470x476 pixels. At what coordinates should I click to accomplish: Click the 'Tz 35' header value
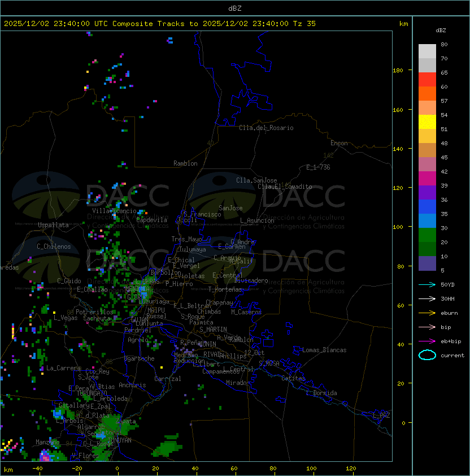pyautogui.click(x=304, y=24)
